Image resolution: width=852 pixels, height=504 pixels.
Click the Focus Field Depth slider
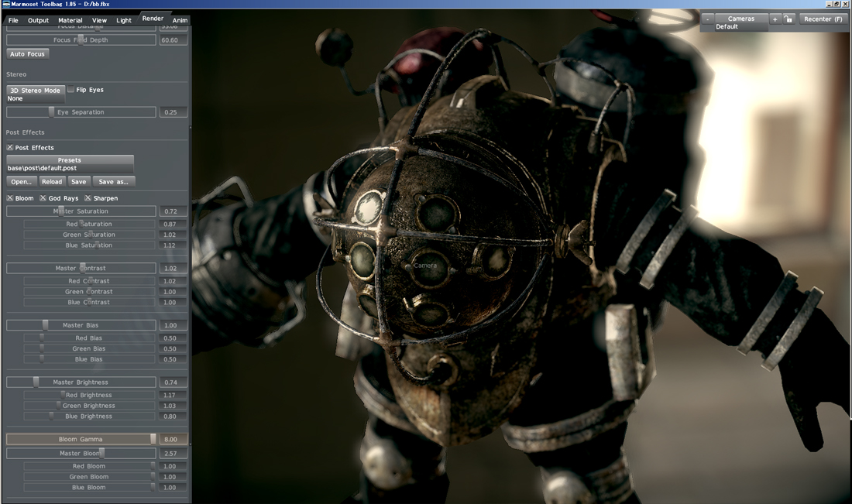point(81,39)
